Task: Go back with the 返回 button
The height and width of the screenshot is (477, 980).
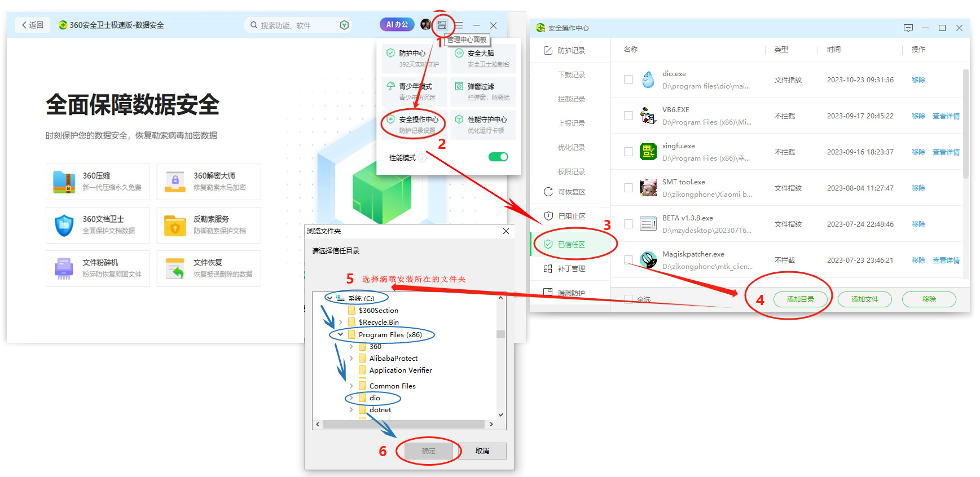Action: (x=33, y=25)
